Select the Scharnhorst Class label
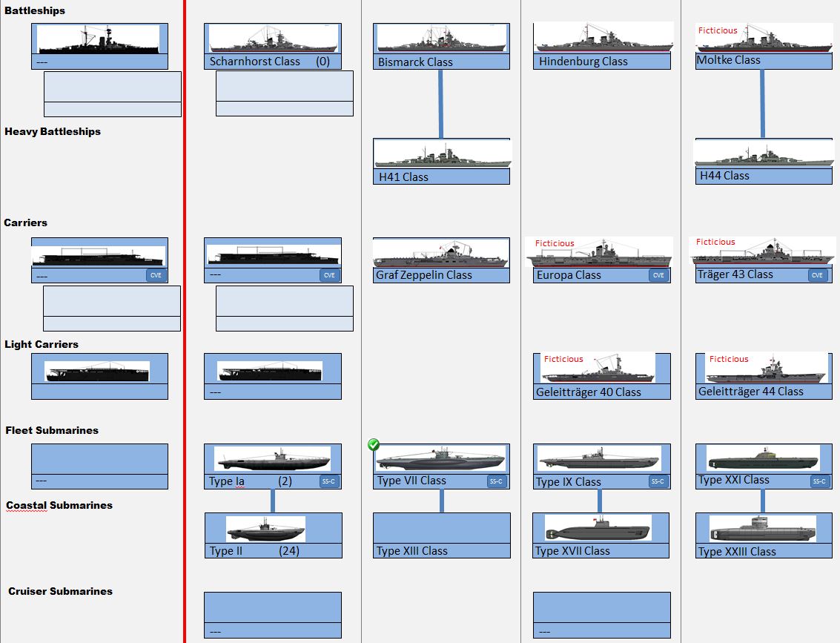The image size is (840, 643). coord(255,62)
